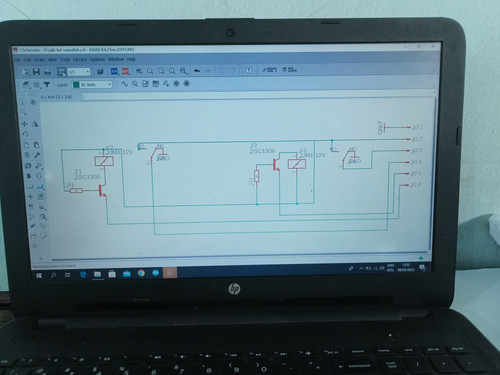Select the Info tool in the left toolbar
This screenshot has height=375, width=500.
coord(23,102)
